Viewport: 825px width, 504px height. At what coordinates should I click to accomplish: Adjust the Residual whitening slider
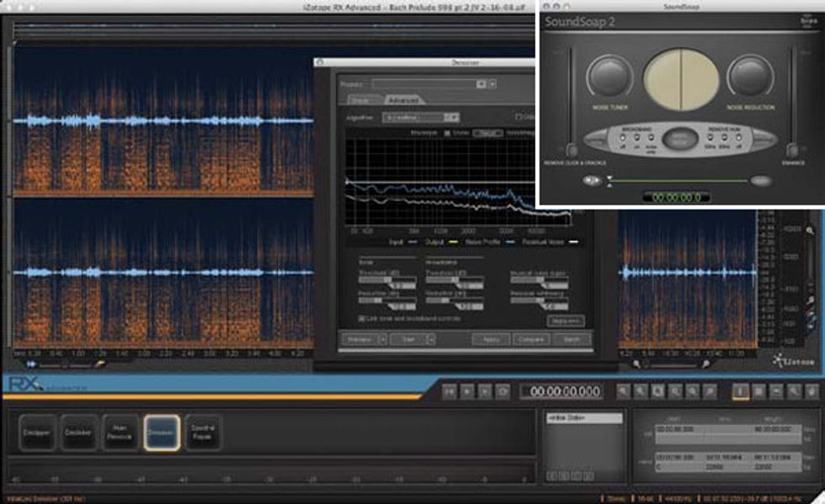coord(540,300)
